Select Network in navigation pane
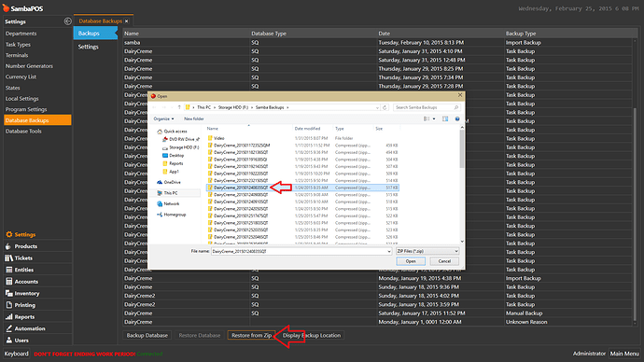644x362 pixels. pyautogui.click(x=168, y=204)
